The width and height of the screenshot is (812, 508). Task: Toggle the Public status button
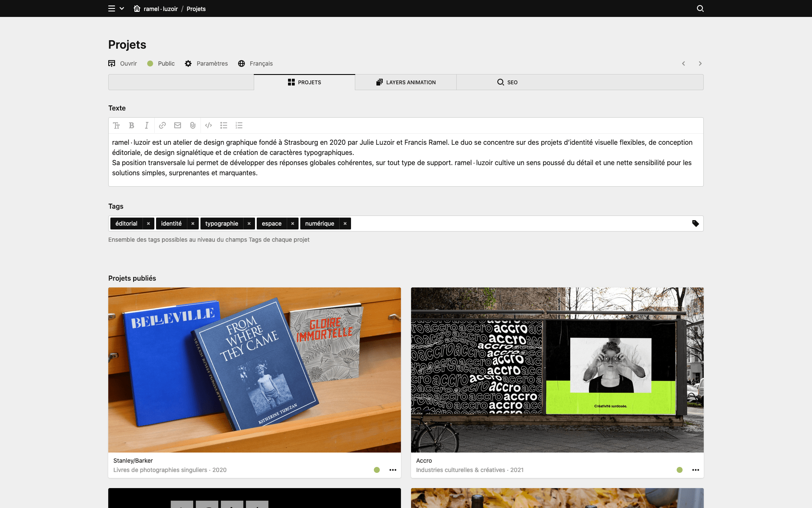click(161, 63)
